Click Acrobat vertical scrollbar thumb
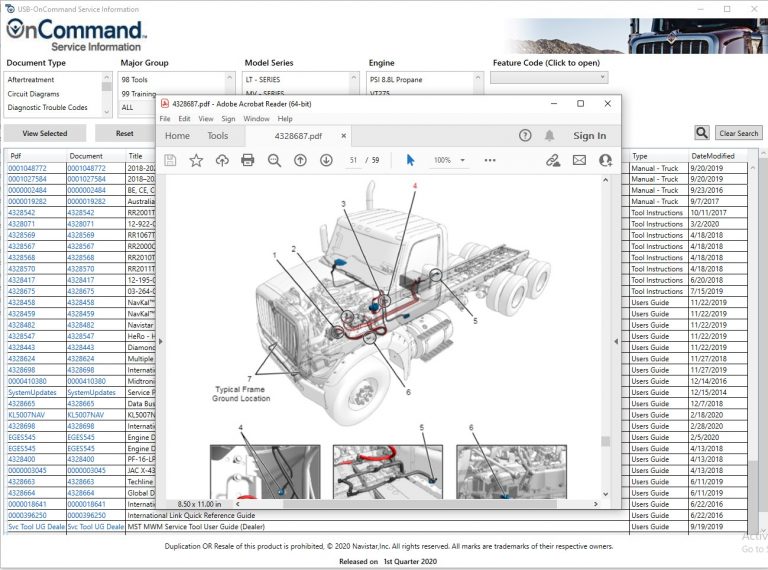Image resolution: width=768 pixels, height=570 pixels. [x=605, y=441]
